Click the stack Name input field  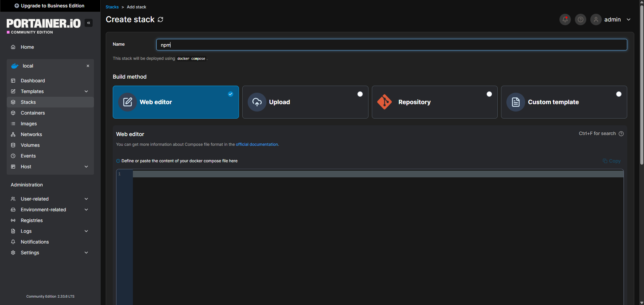(392, 45)
